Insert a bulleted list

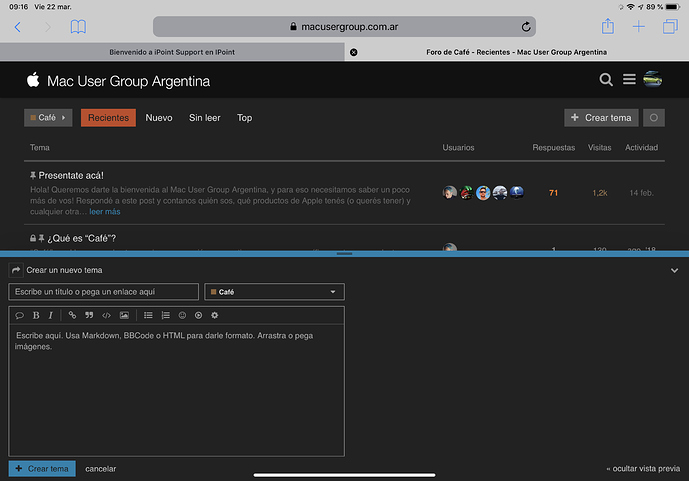coord(148,315)
